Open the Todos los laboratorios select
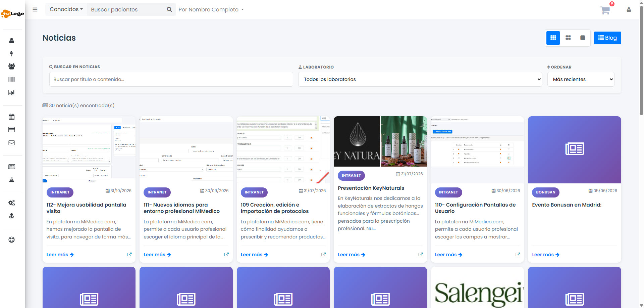 pyautogui.click(x=420, y=79)
